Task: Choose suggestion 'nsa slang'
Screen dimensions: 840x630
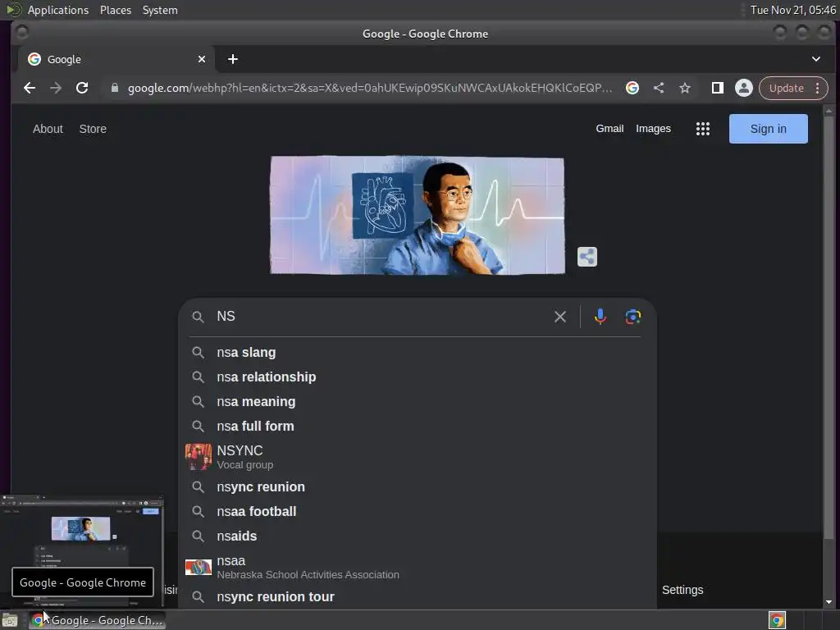Action: 418,353
